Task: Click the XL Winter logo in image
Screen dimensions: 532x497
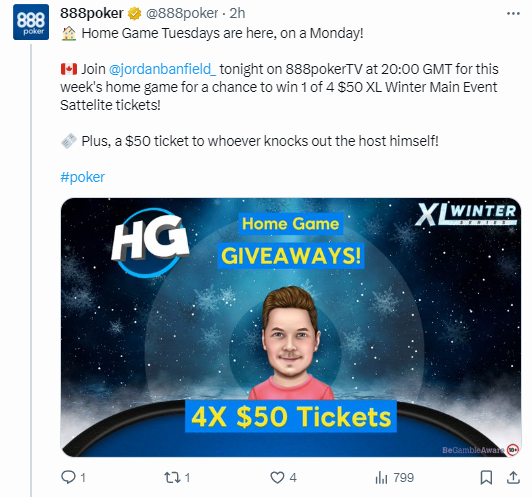Action: (466, 214)
